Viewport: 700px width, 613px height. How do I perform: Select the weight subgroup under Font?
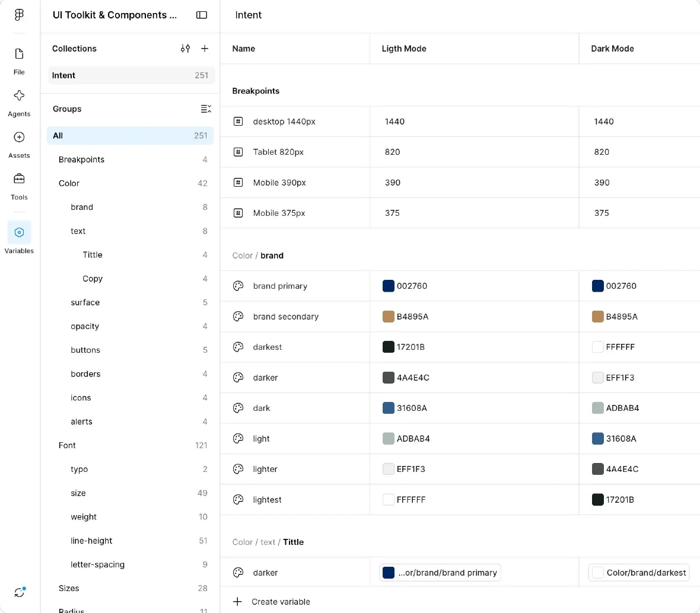(130, 516)
